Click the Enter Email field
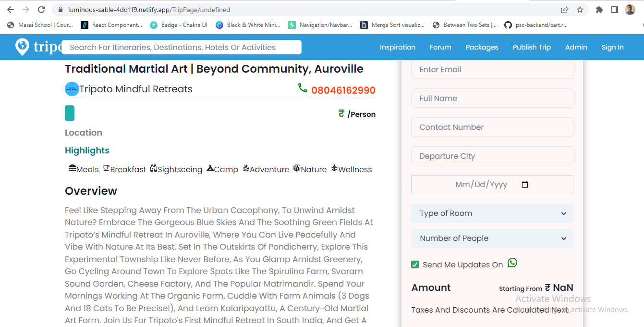The height and width of the screenshot is (327, 644). tap(492, 69)
